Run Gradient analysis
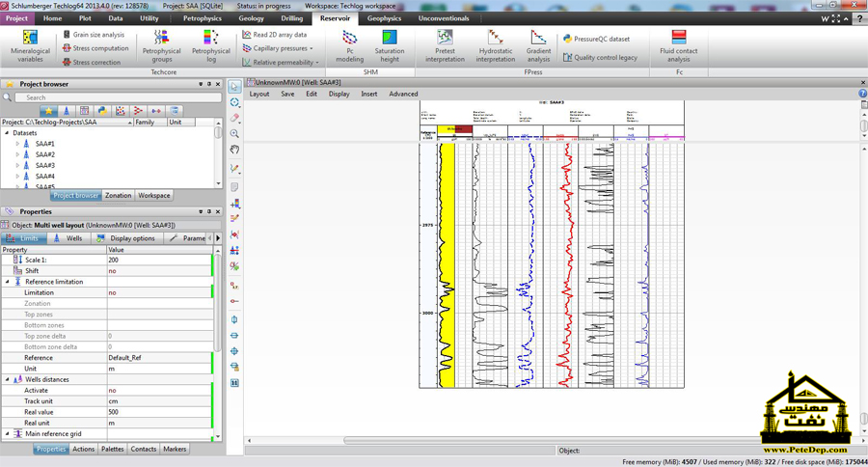This screenshot has width=868, height=467. point(538,46)
